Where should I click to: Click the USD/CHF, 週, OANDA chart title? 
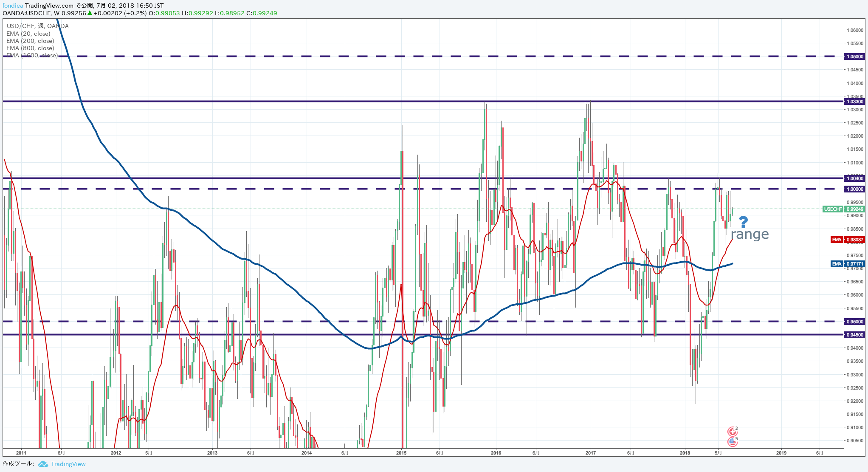[38, 26]
